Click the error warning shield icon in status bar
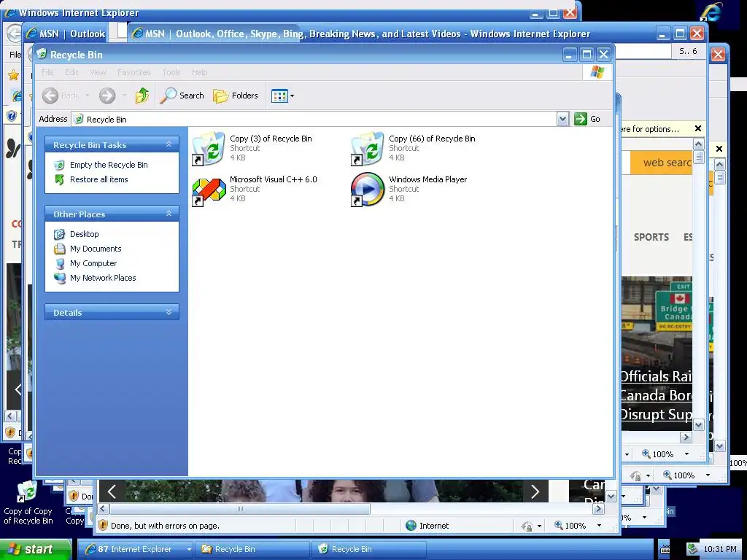 pos(102,526)
